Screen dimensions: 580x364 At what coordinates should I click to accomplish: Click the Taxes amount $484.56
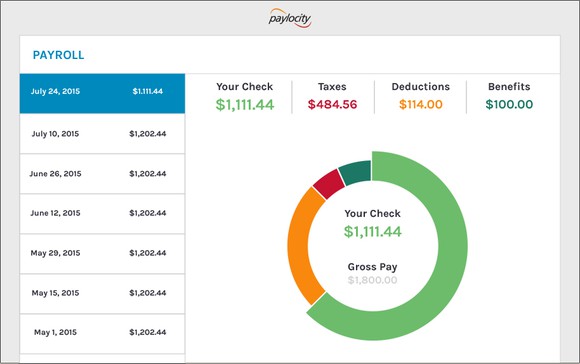click(x=332, y=104)
